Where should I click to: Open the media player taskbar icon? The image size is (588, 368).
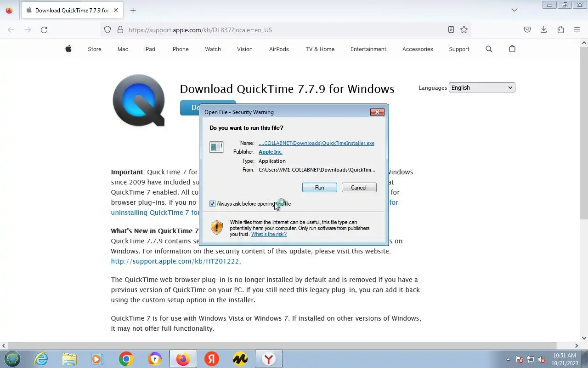(x=97, y=359)
